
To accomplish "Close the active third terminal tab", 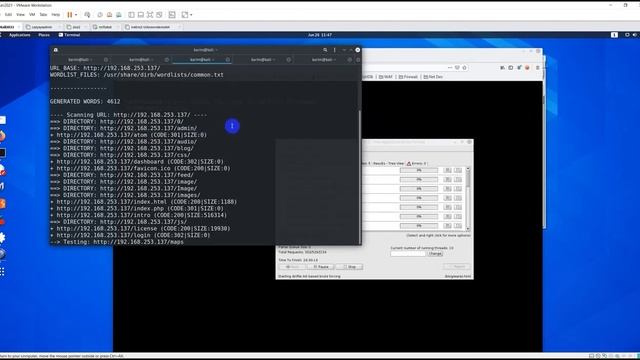I will pyautogui.click(x=228, y=60).
